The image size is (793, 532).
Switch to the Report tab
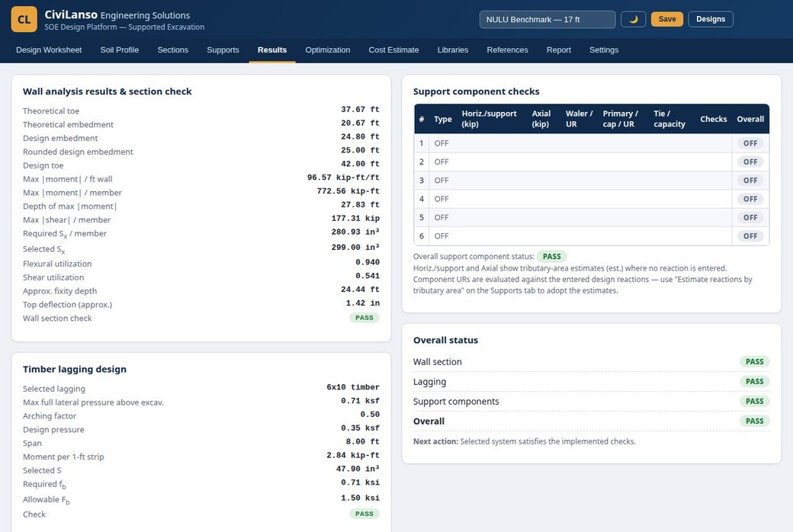tap(558, 50)
